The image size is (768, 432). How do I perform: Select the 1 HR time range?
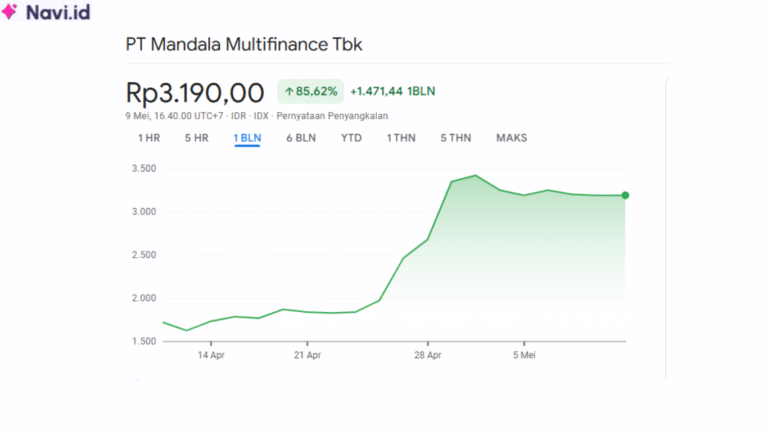click(x=148, y=138)
